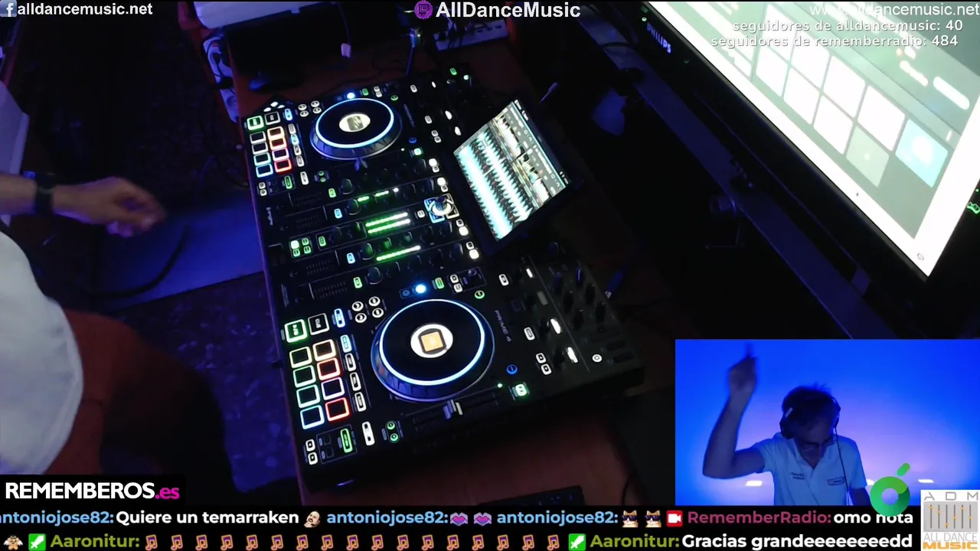
Task: Click the 'Quiere un temarraken' chat message
Action: tap(207, 518)
